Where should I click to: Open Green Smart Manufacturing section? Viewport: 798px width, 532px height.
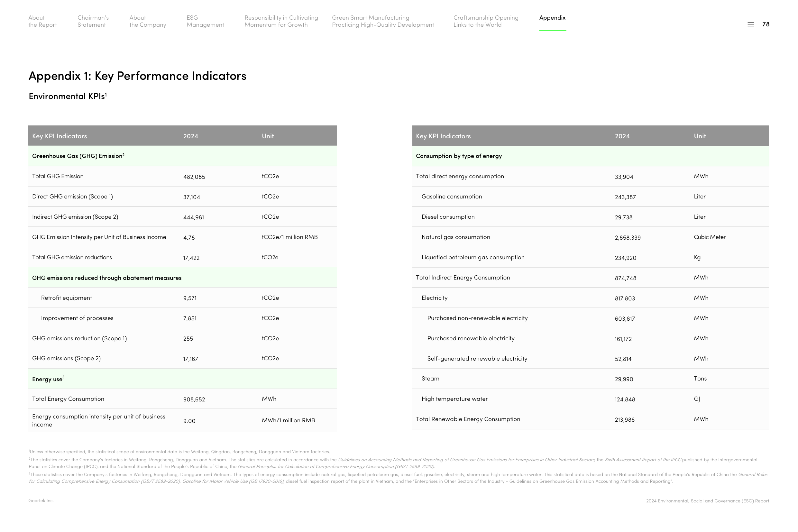point(383,21)
